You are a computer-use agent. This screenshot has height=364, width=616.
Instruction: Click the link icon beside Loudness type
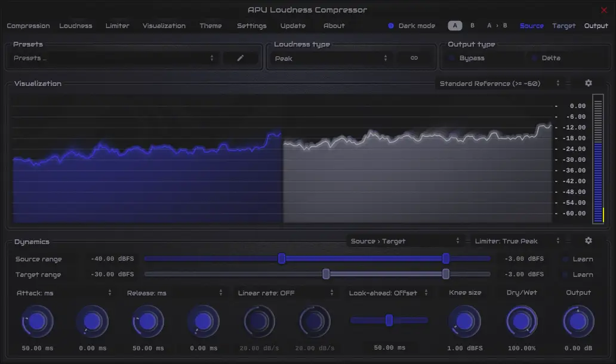click(414, 58)
